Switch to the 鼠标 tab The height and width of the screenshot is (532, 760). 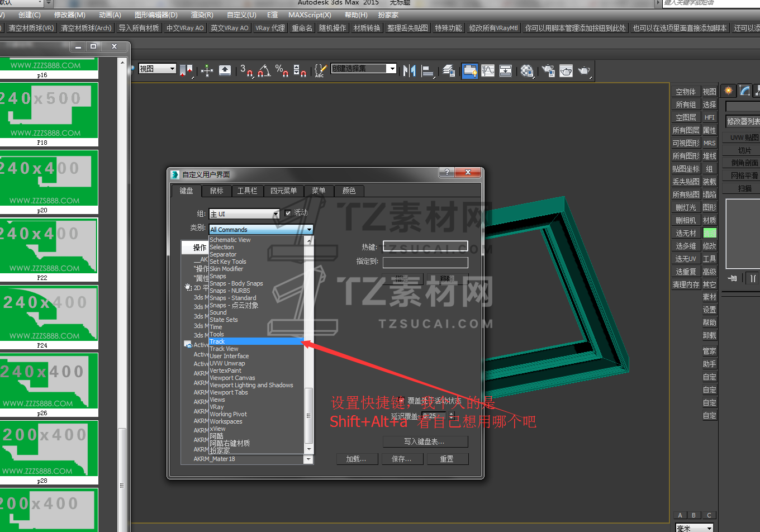point(216,191)
